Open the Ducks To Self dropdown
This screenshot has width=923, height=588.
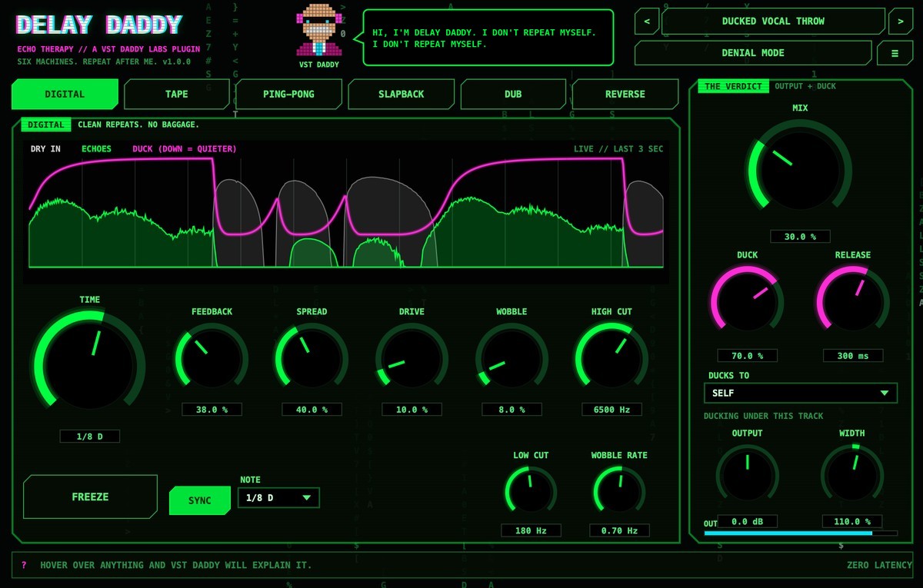801,393
